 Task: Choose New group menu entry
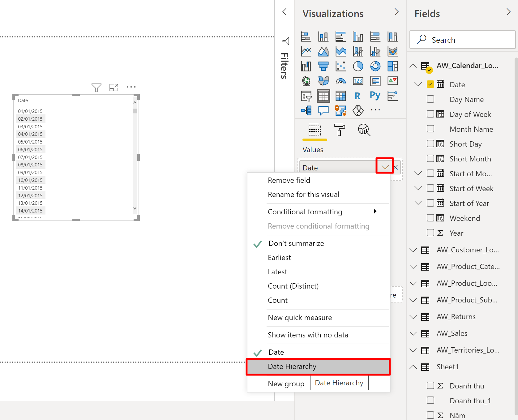coord(286,384)
